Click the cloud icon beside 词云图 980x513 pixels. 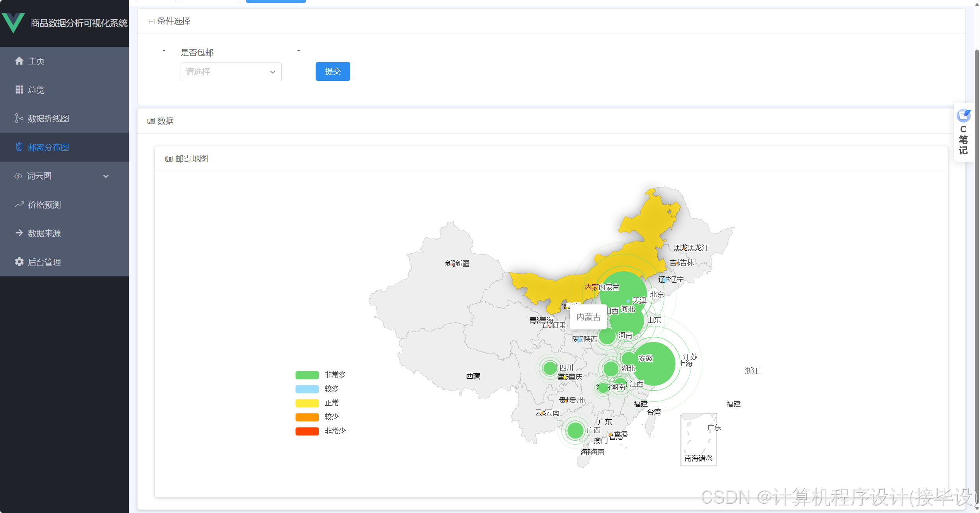[x=18, y=176]
